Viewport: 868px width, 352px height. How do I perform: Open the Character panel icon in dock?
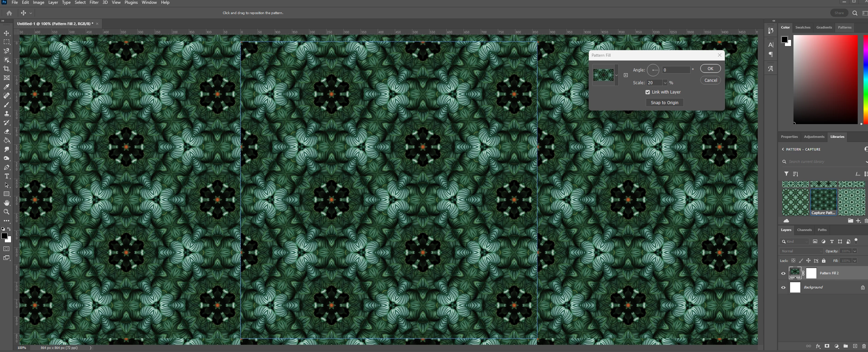pos(771,45)
